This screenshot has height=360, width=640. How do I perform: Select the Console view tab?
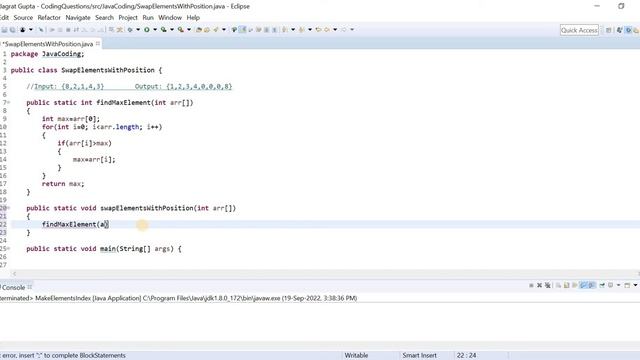point(13,287)
